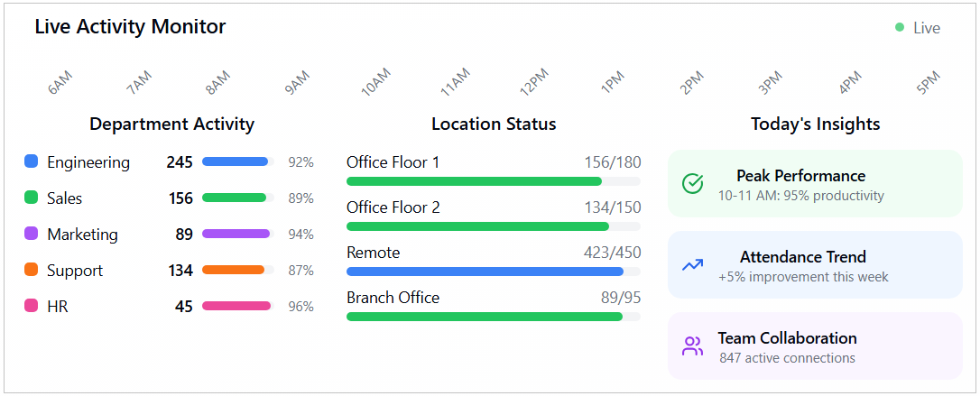Select the orange Support color swatch
Viewport: 980px width, 396px height.
(x=32, y=270)
